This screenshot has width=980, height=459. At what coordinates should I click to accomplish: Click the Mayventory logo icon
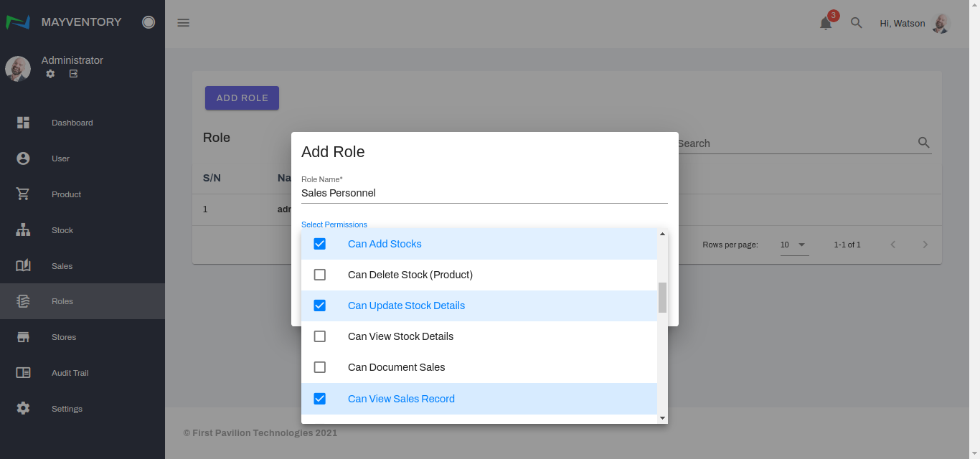[x=18, y=22]
